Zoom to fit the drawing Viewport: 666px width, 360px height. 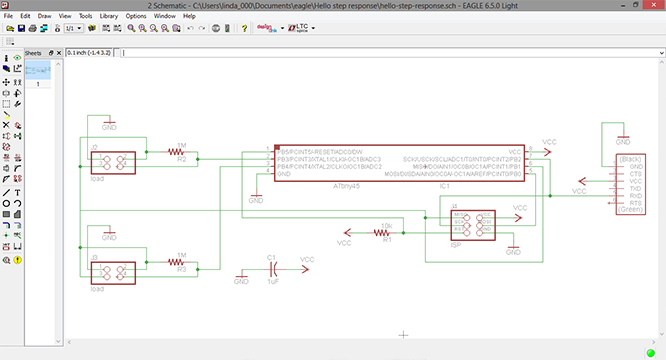tap(131, 28)
